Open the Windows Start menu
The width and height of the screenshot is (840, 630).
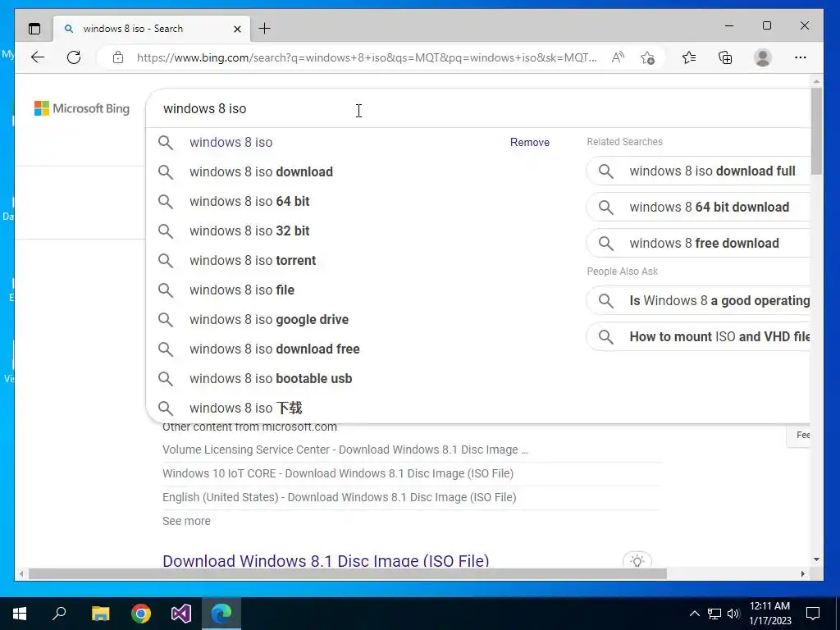coord(20,614)
